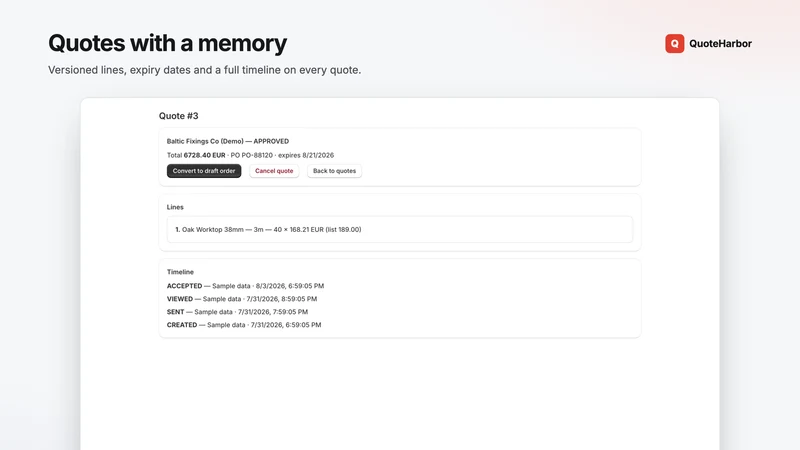
Task: Click the Versioned lines subtitle text
Action: 205,70
